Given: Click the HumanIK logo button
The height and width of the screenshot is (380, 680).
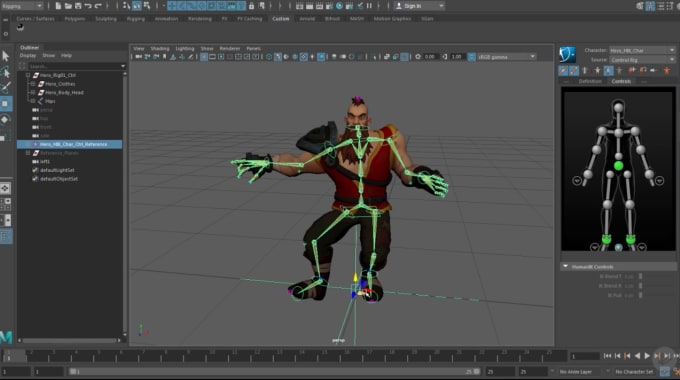Looking at the screenshot, I should (567, 55).
